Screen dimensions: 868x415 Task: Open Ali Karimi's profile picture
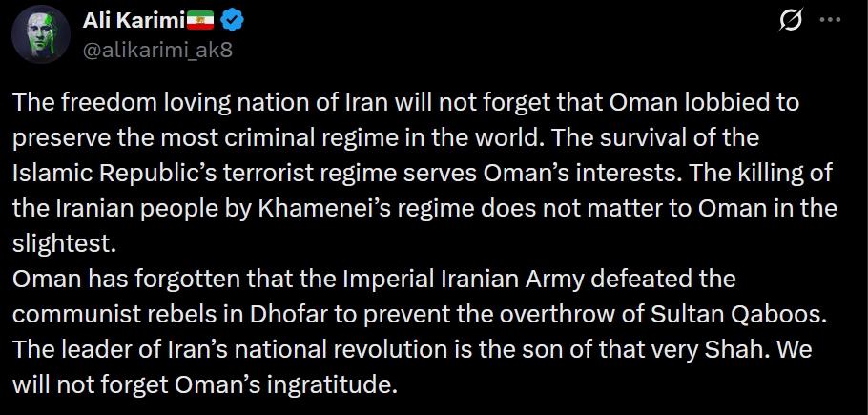click(36, 34)
